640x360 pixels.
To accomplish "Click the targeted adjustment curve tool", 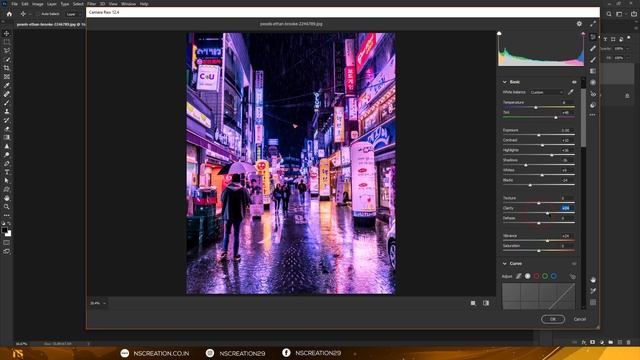I will pyautogui.click(x=572, y=277).
